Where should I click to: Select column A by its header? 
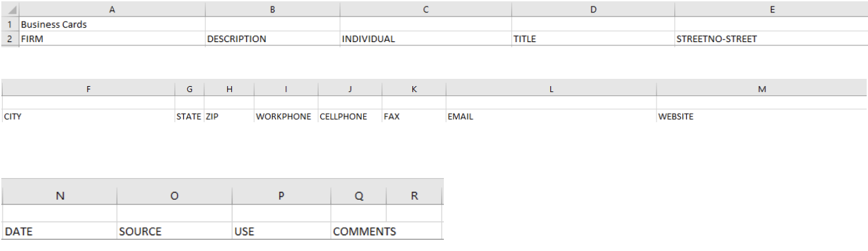[112, 10]
